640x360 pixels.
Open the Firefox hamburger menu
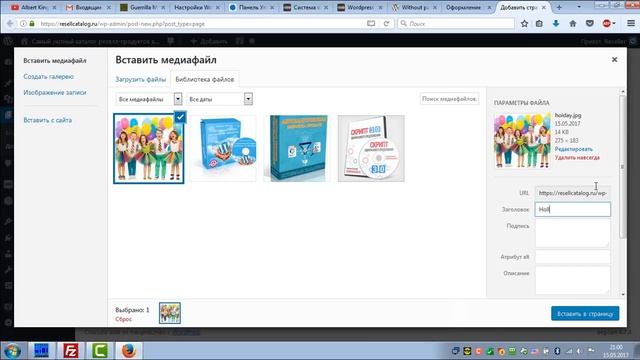[x=631, y=24]
